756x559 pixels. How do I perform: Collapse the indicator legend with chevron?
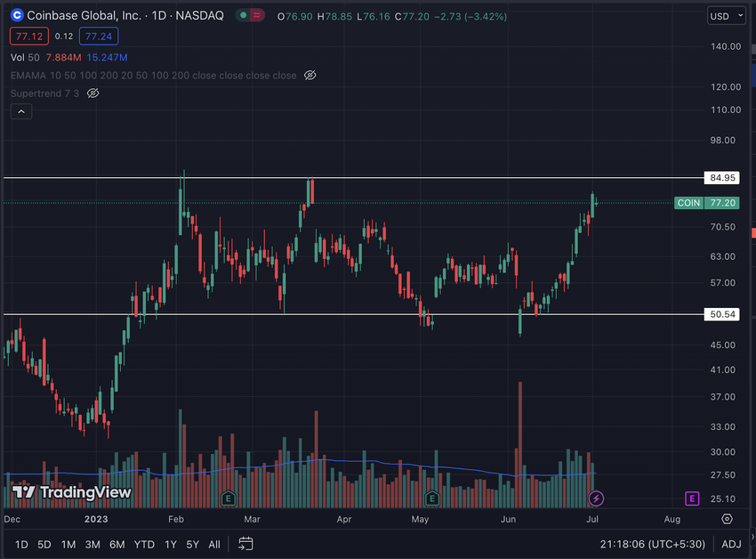click(x=21, y=111)
